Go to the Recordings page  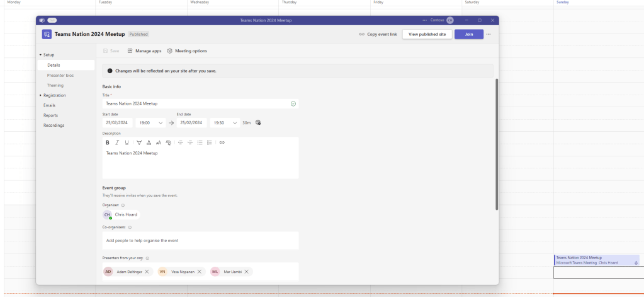click(54, 125)
